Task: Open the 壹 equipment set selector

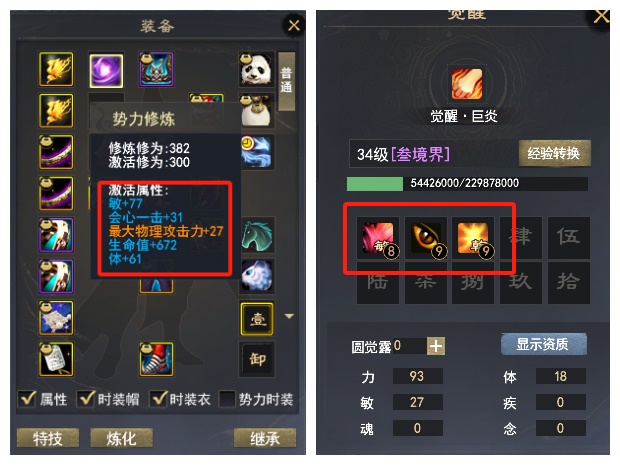Action: [x=257, y=318]
